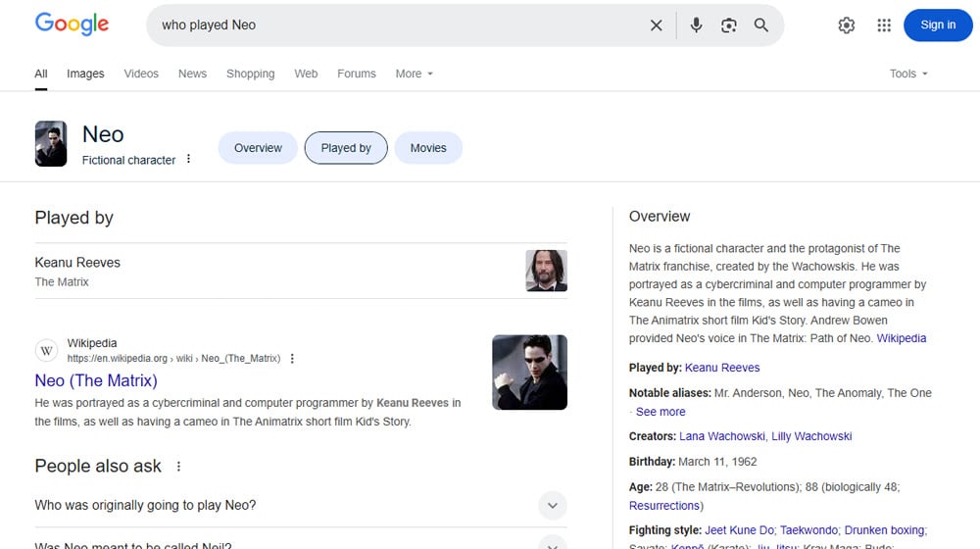Open three-dot menu beside Wikipedia result URL
Screen dimensions: 980x549
292,358
